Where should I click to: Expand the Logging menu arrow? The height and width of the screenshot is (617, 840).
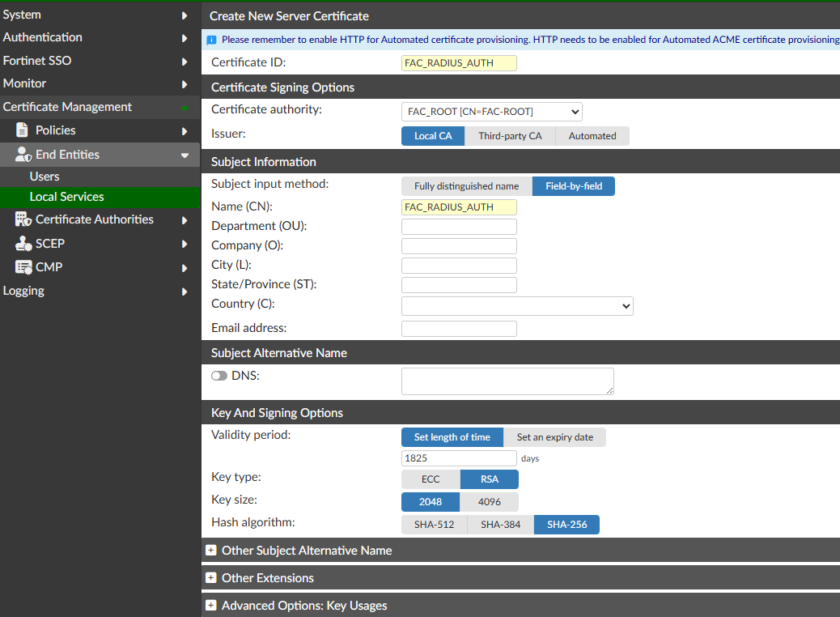[185, 291]
